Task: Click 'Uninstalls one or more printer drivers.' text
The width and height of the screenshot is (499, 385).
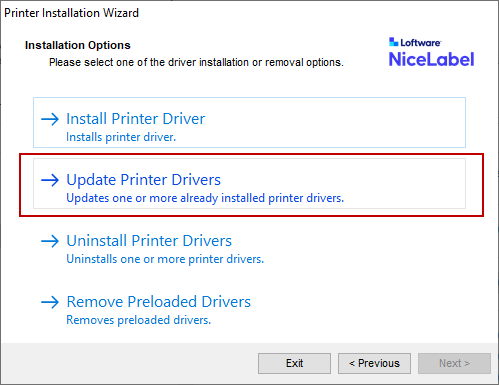Action: click(165, 259)
